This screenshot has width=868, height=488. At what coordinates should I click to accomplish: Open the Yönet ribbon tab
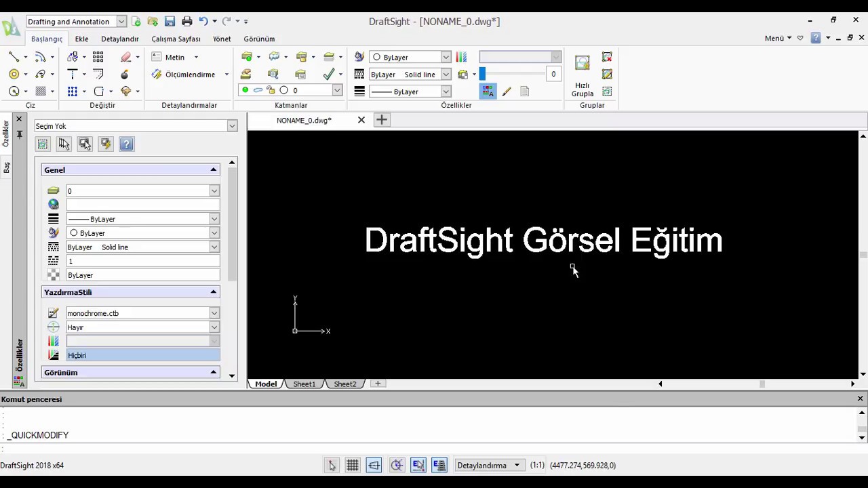pyautogui.click(x=222, y=39)
